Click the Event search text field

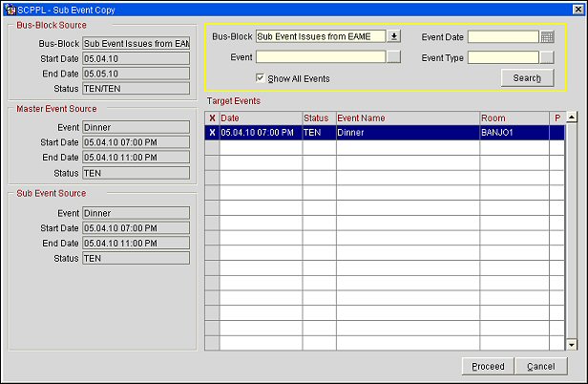(x=320, y=57)
